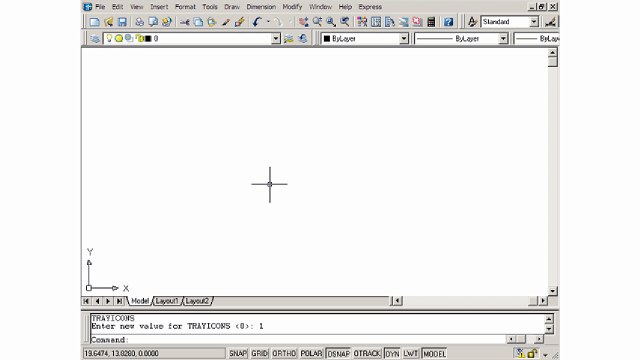This screenshot has height=360, width=640.
Task: Open the Properties palette icon
Action: click(x=362, y=22)
